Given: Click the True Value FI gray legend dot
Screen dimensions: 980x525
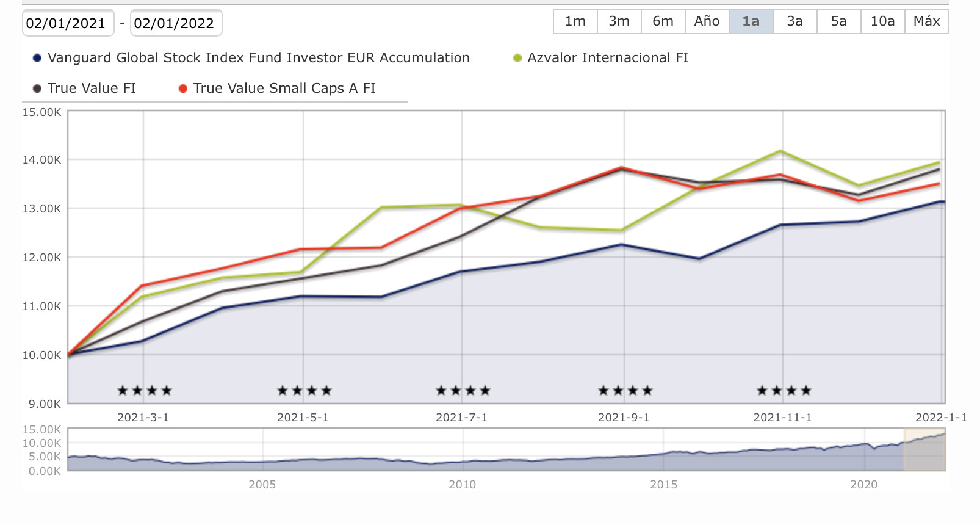Looking at the screenshot, I should 37,89.
